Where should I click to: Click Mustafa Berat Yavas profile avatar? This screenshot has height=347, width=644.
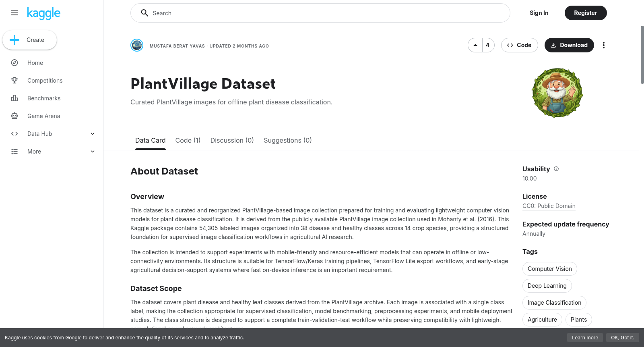[x=137, y=45]
